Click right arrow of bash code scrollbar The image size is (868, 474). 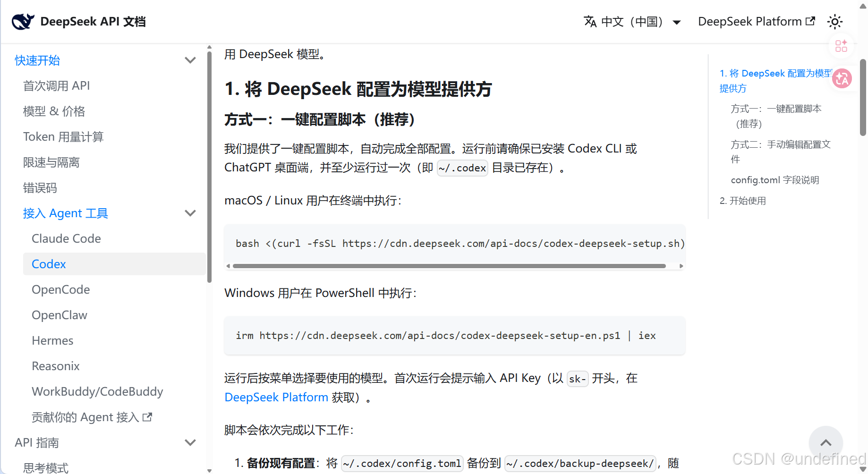(x=681, y=266)
